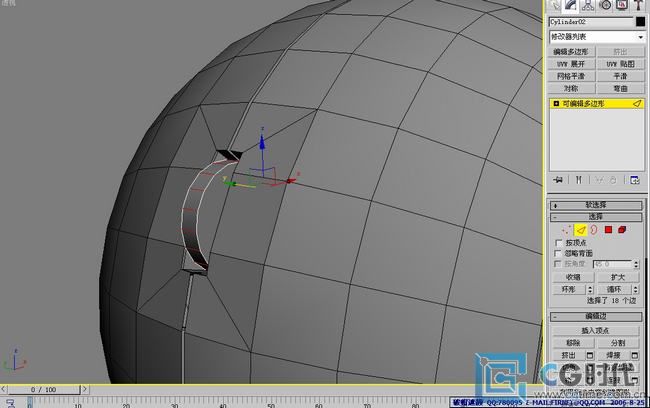Select Edge sub-object level icon

click(x=580, y=230)
